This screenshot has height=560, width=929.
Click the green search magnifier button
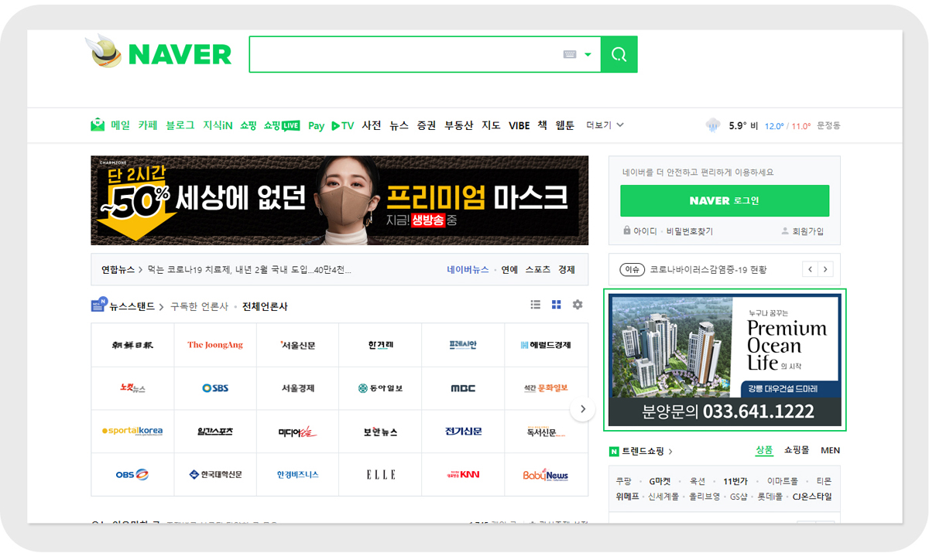tap(619, 54)
